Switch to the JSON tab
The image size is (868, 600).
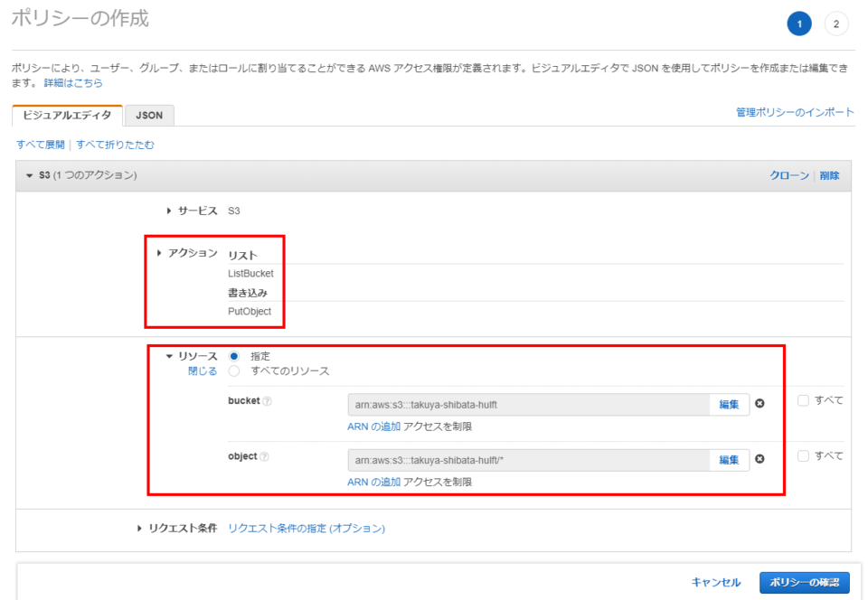tap(149, 116)
